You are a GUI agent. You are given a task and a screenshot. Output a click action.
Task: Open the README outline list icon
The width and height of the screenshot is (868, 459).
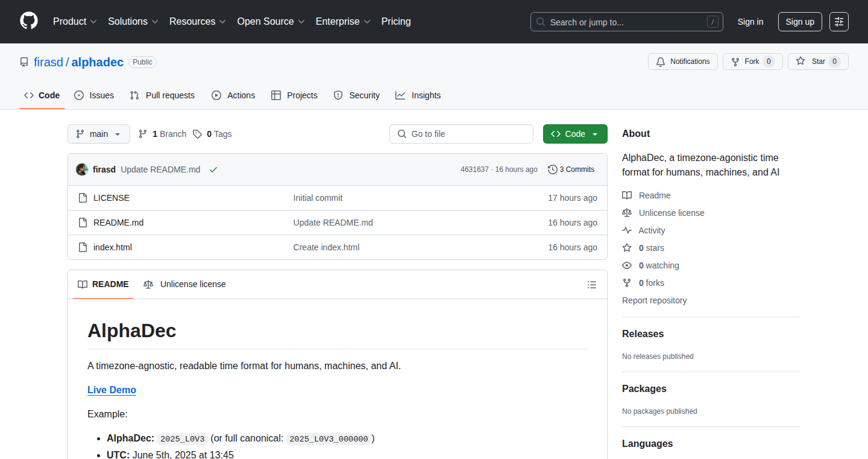(x=592, y=285)
